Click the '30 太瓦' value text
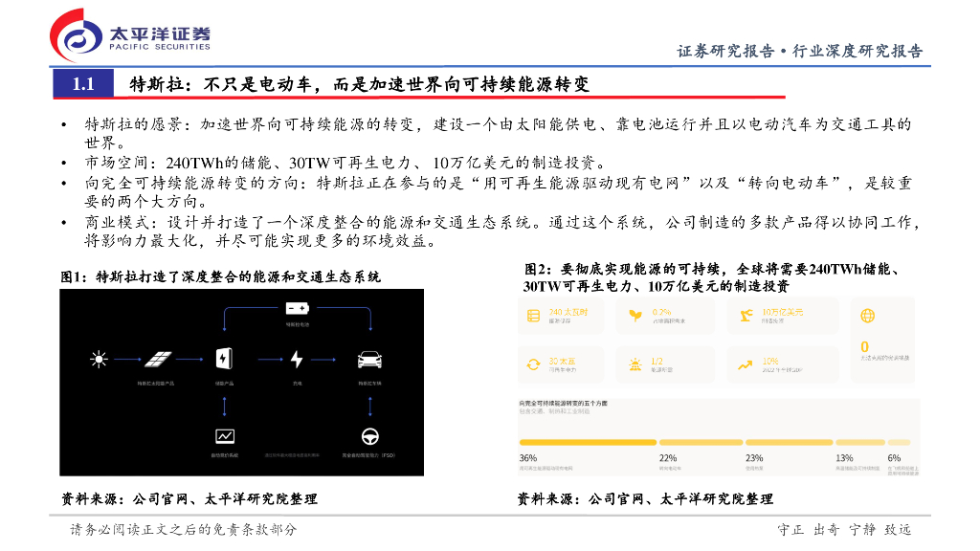This screenshot has width=980, height=551. tap(562, 361)
